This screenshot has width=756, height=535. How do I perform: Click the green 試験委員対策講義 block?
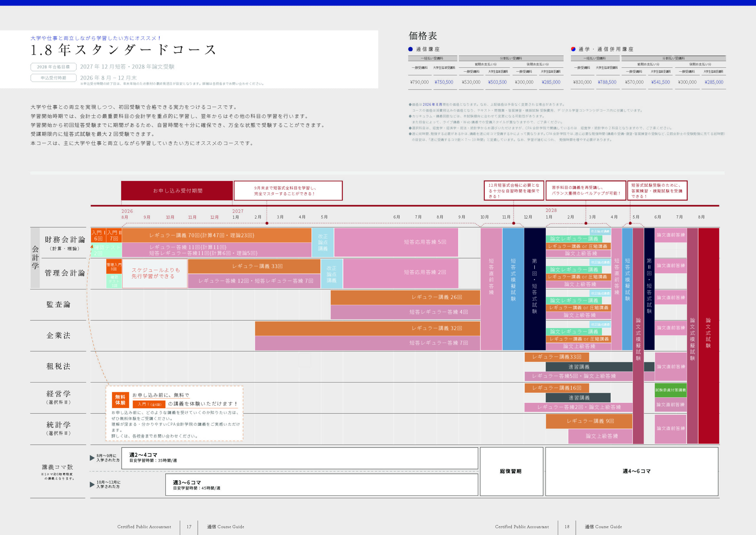[x=671, y=390]
